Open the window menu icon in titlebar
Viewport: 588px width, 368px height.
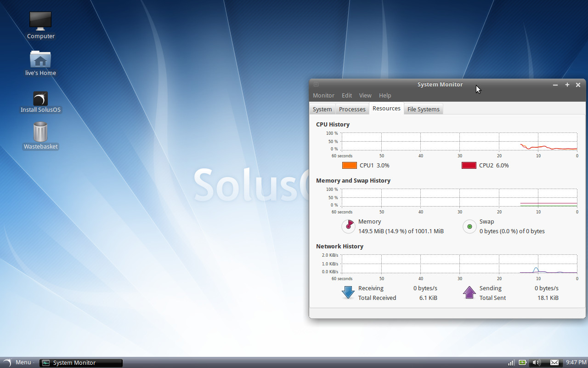pyautogui.click(x=316, y=85)
